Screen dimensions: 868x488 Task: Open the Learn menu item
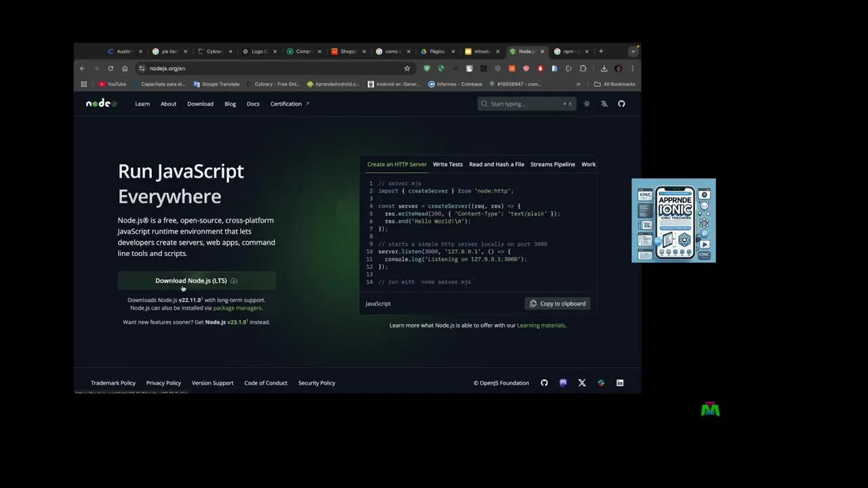pyautogui.click(x=142, y=104)
